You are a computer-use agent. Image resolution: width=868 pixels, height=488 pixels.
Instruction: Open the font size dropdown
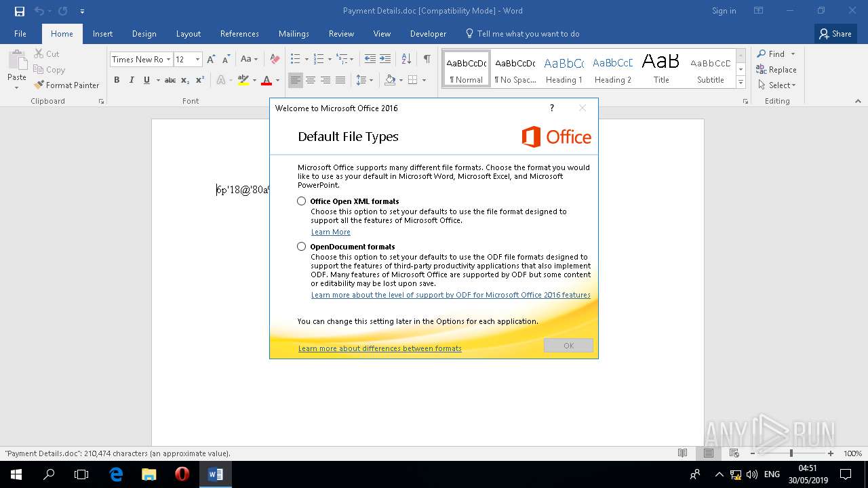[x=197, y=59]
